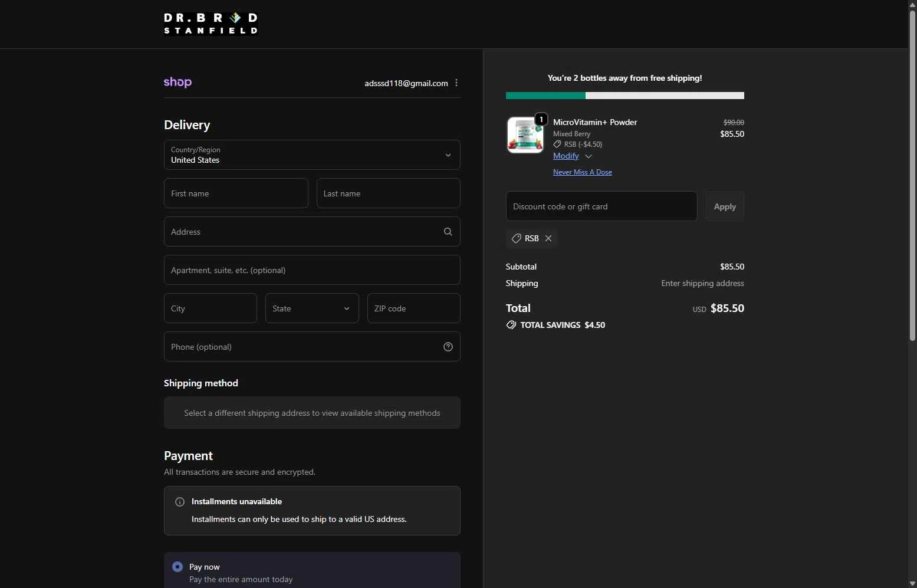Image resolution: width=917 pixels, height=588 pixels.
Task: Click the MicroVitamin+ Powder product thumbnail
Action: click(x=525, y=135)
